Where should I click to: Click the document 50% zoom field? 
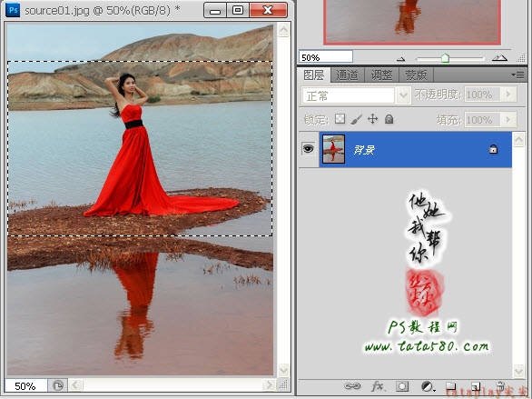(x=25, y=386)
